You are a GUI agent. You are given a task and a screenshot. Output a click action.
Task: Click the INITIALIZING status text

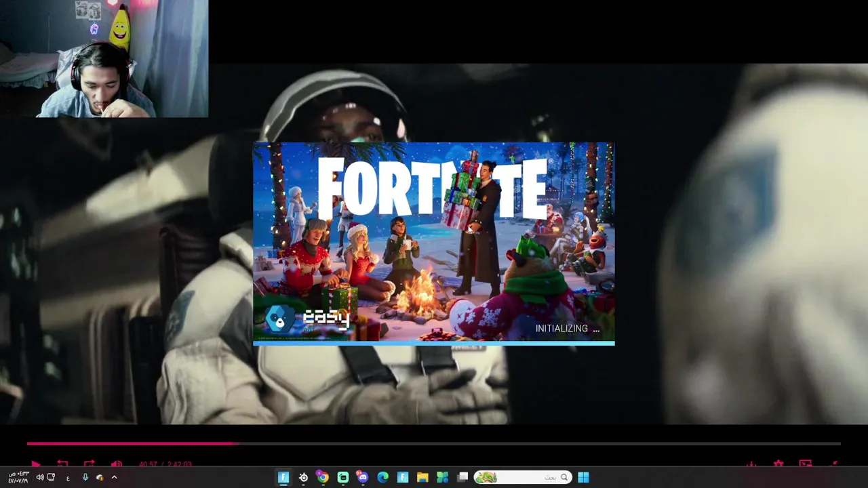pyautogui.click(x=568, y=329)
